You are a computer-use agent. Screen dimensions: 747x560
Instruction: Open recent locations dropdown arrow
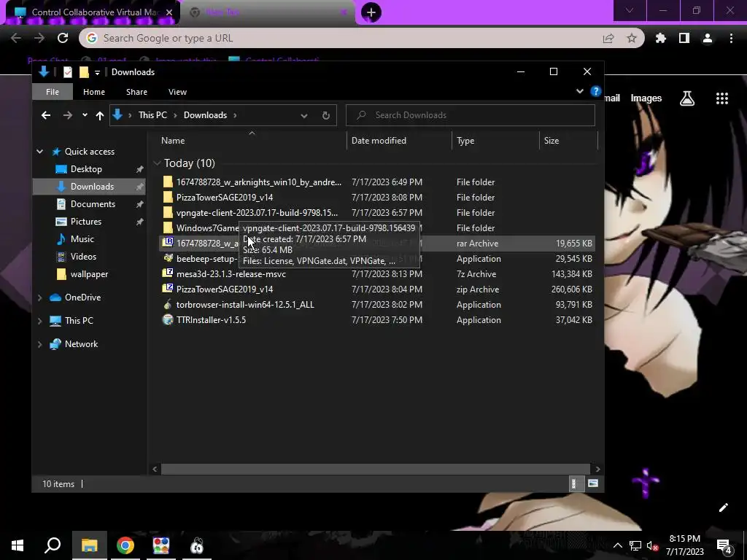tap(85, 115)
